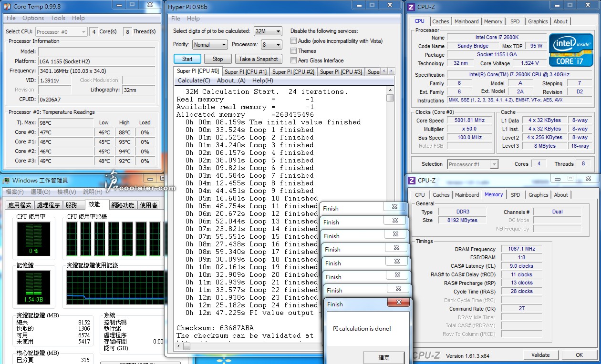Switch to Super PI [CPU #2] tab
This screenshot has height=364, width=601.
(x=293, y=72)
